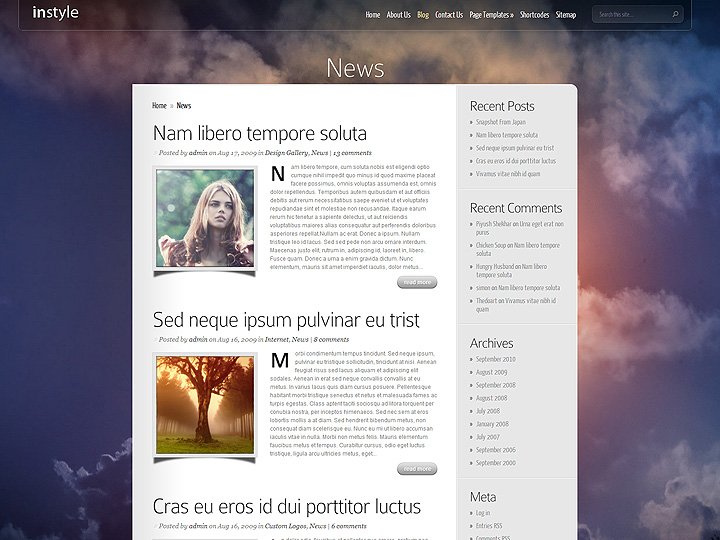
Task: Open the Shortcodes menu item
Action: pyautogui.click(x=534, y=15)
